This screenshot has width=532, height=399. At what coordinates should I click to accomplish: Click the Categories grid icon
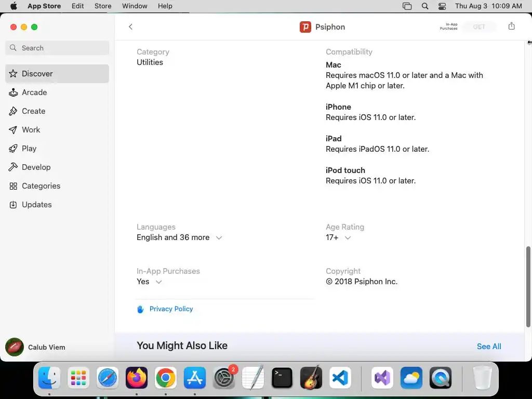(13, 186)
